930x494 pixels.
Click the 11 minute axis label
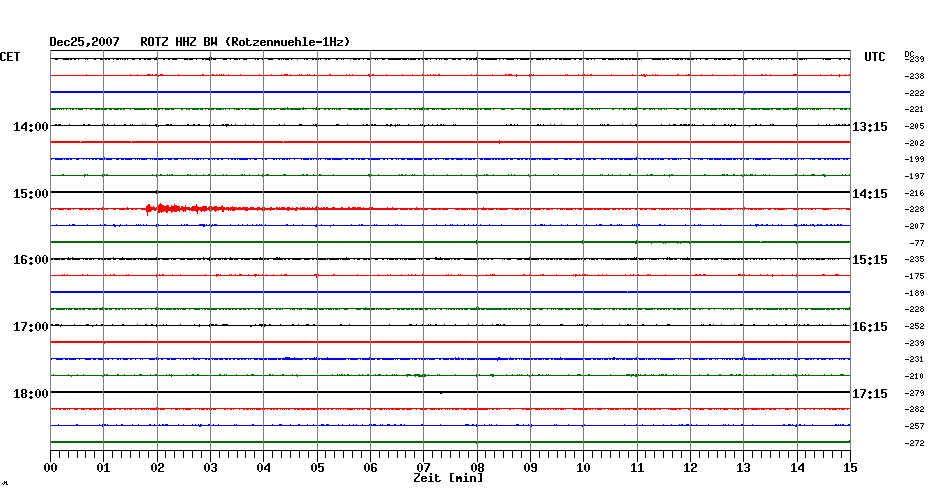point(637,468)
